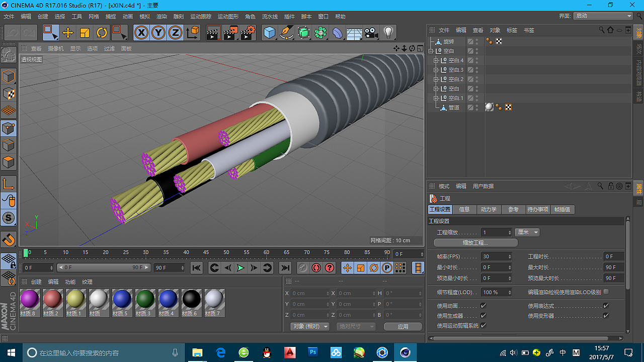Open the 对象 (相对) coordinate dropdown
644x362 pixels.
(310, 326)
